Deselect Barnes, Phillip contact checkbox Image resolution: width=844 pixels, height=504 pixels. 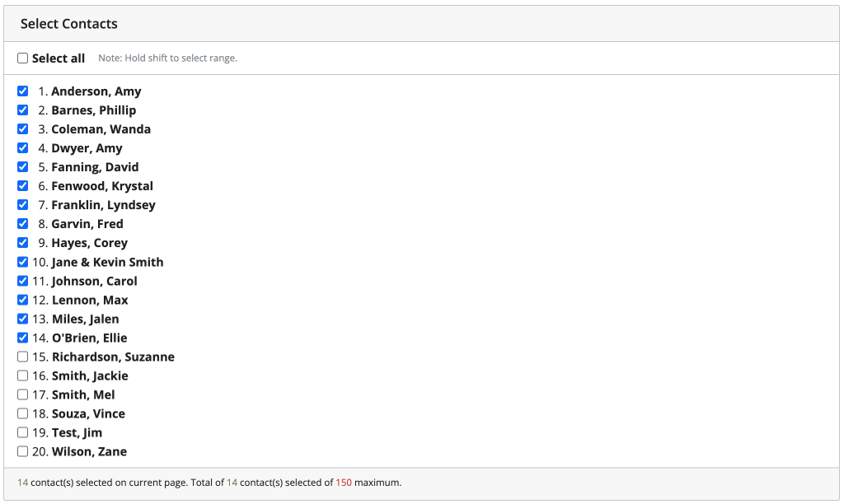pyautogui.click(x=23, y=110)
